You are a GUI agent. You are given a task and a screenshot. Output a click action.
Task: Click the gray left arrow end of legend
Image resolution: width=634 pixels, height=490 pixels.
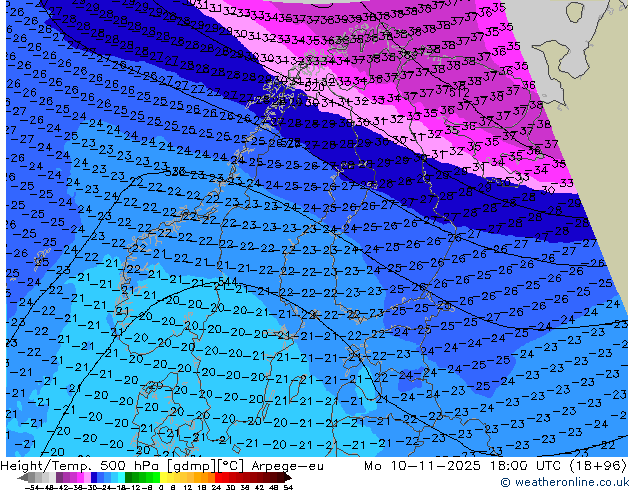click(23, 478)
